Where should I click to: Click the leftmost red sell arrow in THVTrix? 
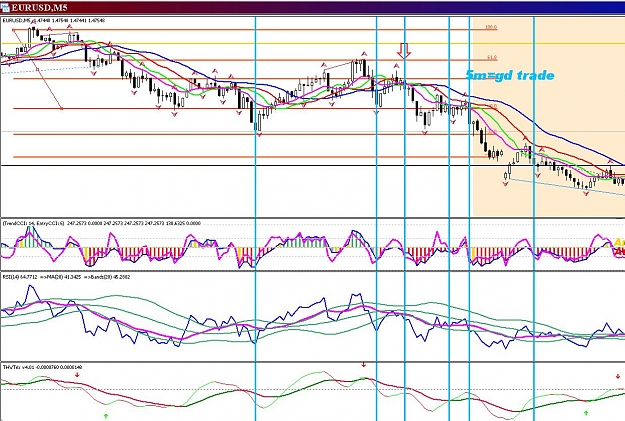pyautogui.click(x=77, y=375)
